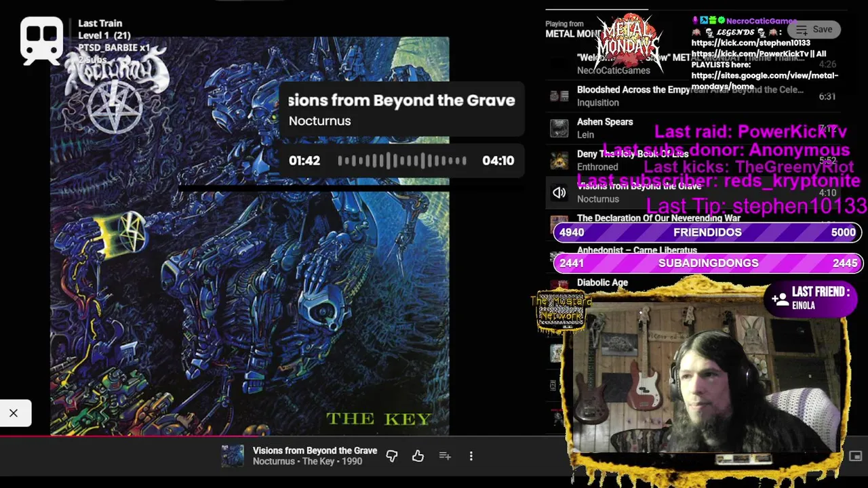The width and height of the screenshot is (868, 488).
Task: Click the kick.com/stephen10133 link text
Action: [751, 43]
